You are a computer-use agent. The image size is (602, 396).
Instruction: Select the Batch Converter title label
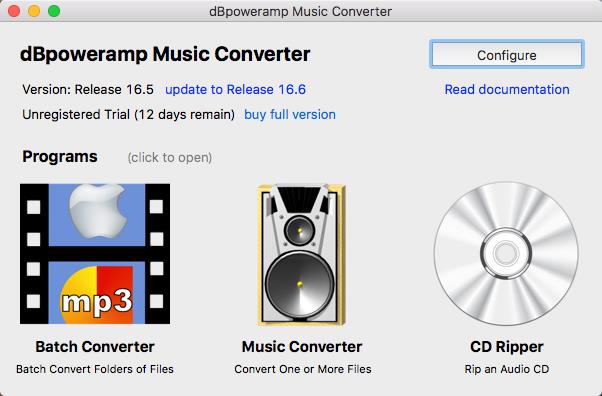pyautogui.click(x=95, y=346)
